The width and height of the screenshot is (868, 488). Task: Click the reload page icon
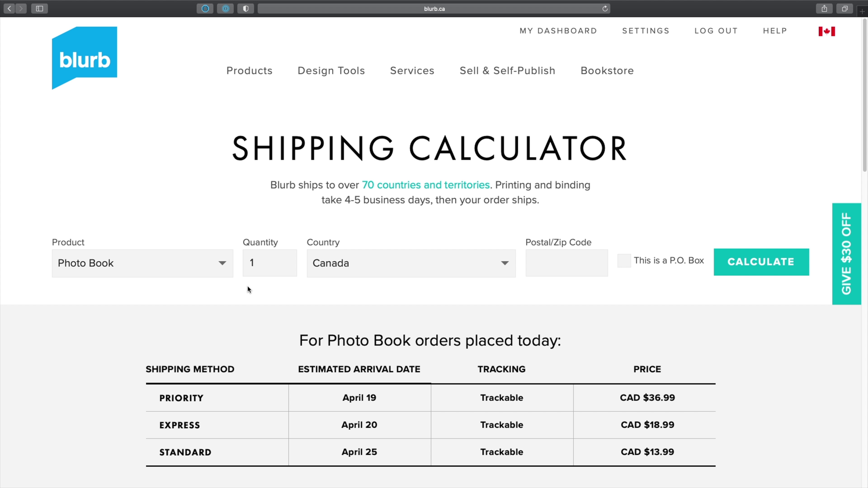(605, 8)
